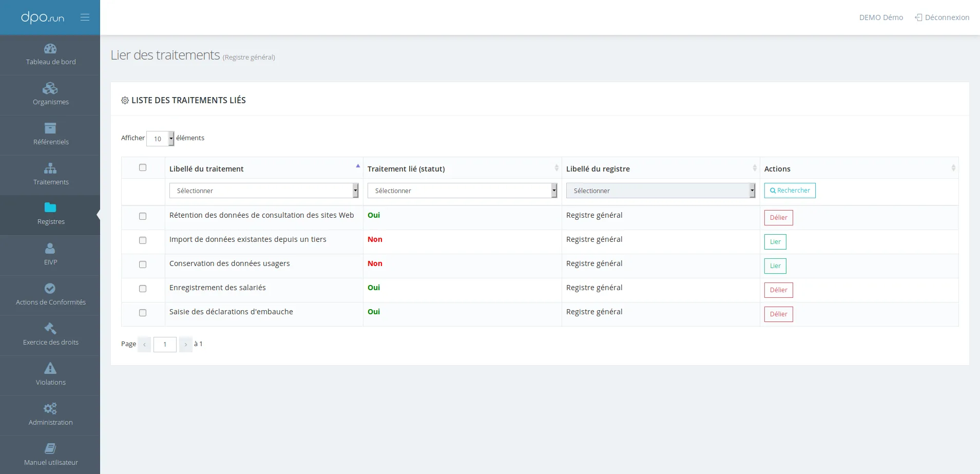980x474 pixels.
Task: Tick the select-all header checkbox
Action: coord(143,167)
